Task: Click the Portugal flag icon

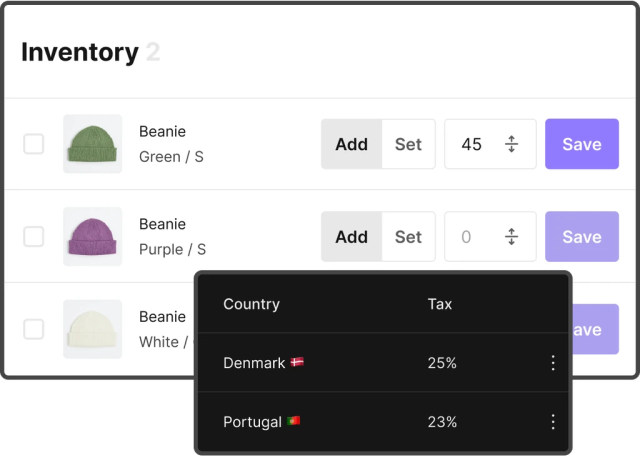Action: [293, 422]
